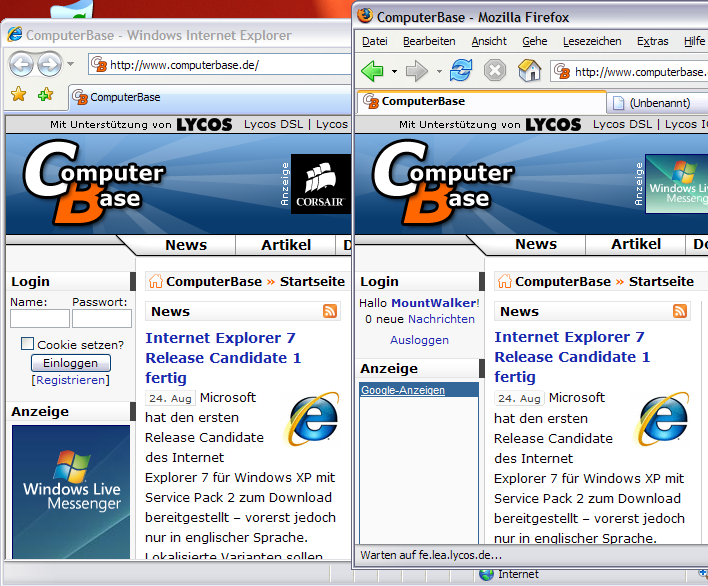Click the IE logo image in Firefox article
Viewport: 708px width, 586px height.
(661, 419)
